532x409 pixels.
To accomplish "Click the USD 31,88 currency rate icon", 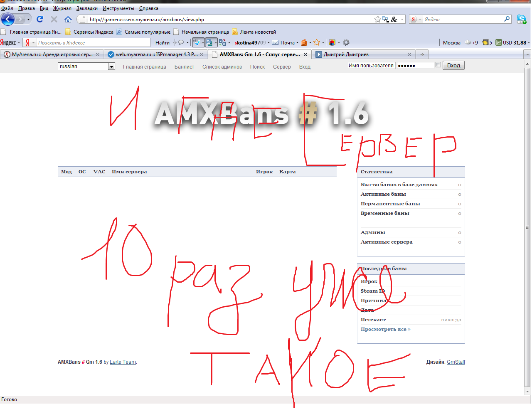I will [x=499, y=42].
